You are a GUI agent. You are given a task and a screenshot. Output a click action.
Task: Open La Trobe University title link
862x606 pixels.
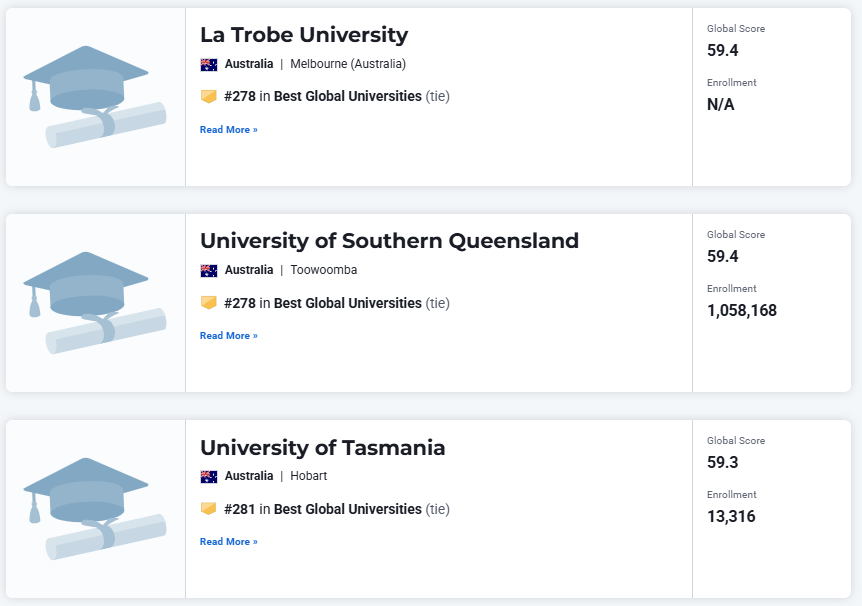304,35
